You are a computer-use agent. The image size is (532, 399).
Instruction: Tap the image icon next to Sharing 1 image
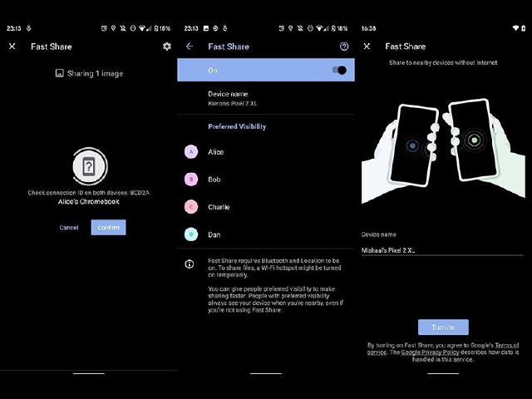(x=59, y=73)
